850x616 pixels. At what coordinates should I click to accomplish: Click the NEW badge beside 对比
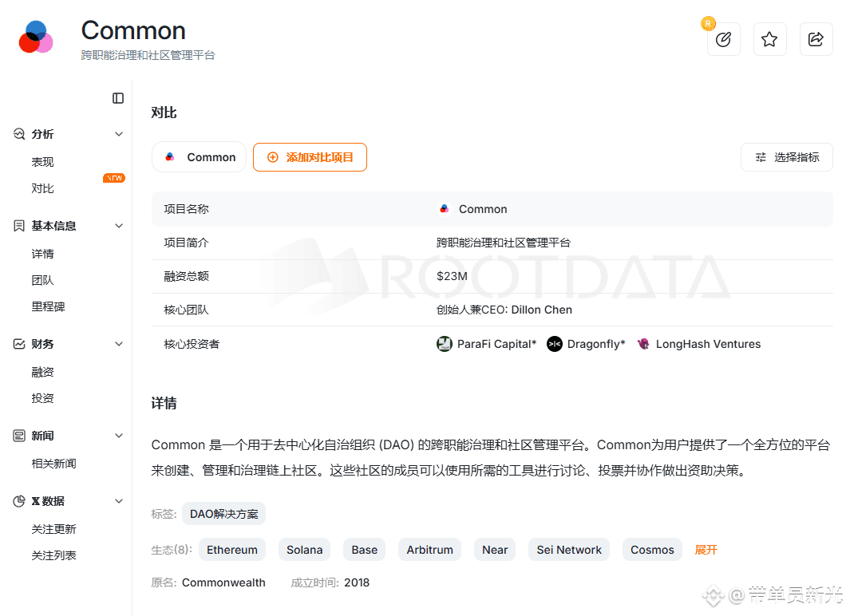pos(114,178)
